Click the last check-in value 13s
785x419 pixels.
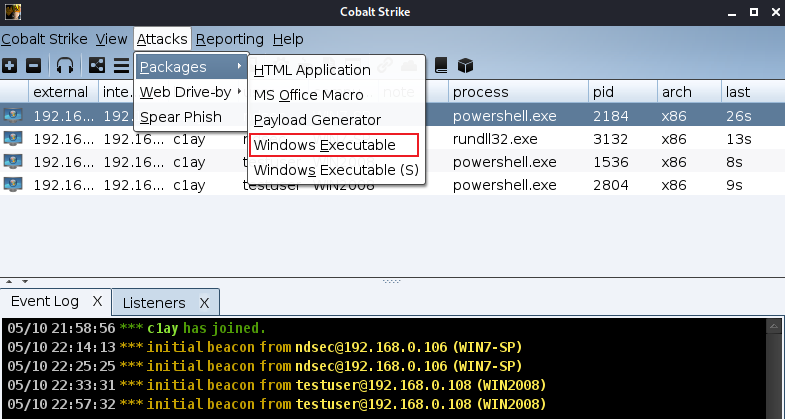pyautogui.click(x=739, y=139)
